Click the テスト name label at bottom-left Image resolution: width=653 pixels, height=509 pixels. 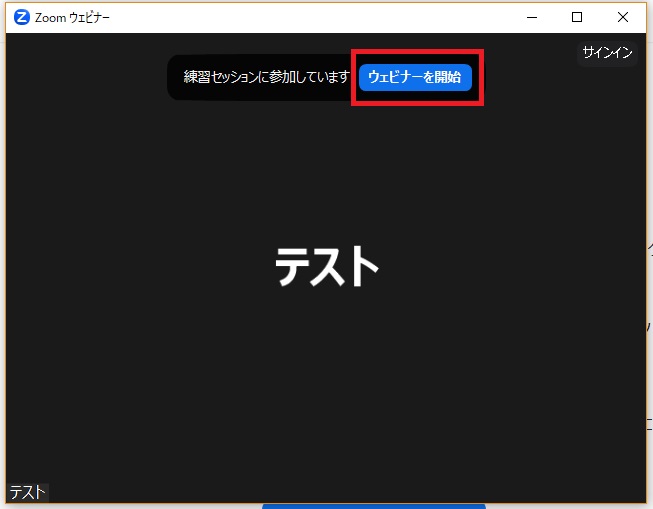tap(27, 492)
